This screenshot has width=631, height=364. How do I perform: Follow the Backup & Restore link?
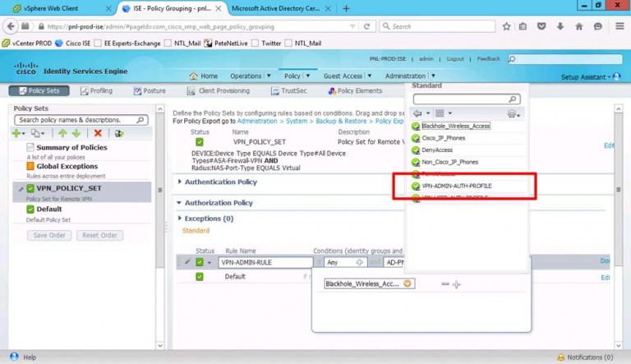tap(341, 121)
